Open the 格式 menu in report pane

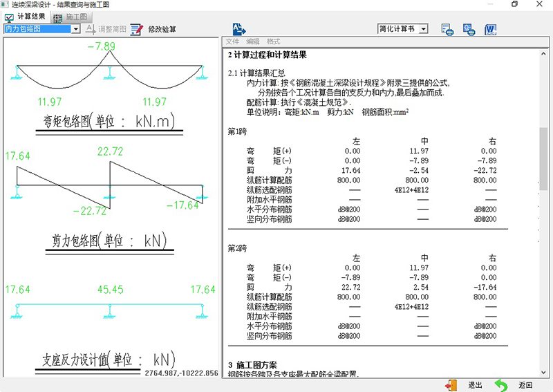click(274, 42)
